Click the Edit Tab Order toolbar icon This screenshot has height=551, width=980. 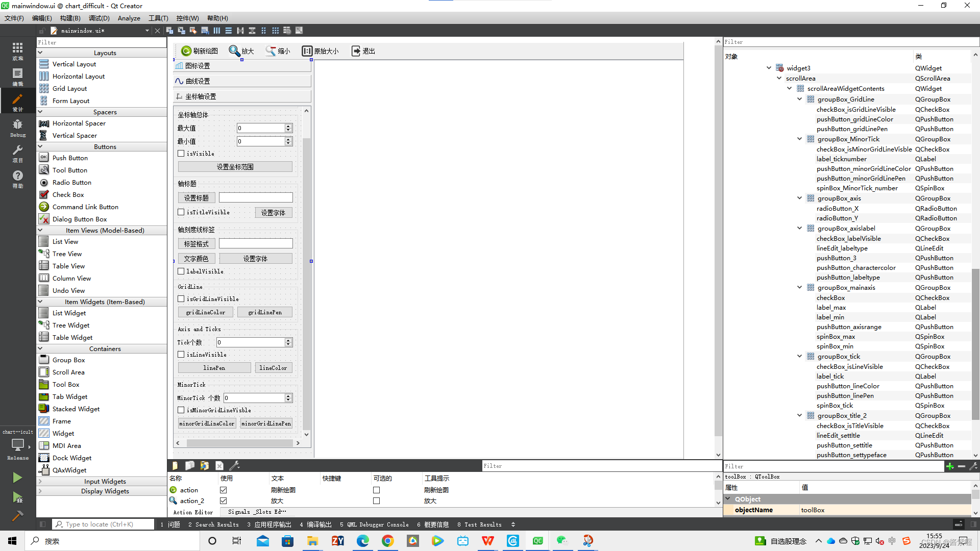205,31
